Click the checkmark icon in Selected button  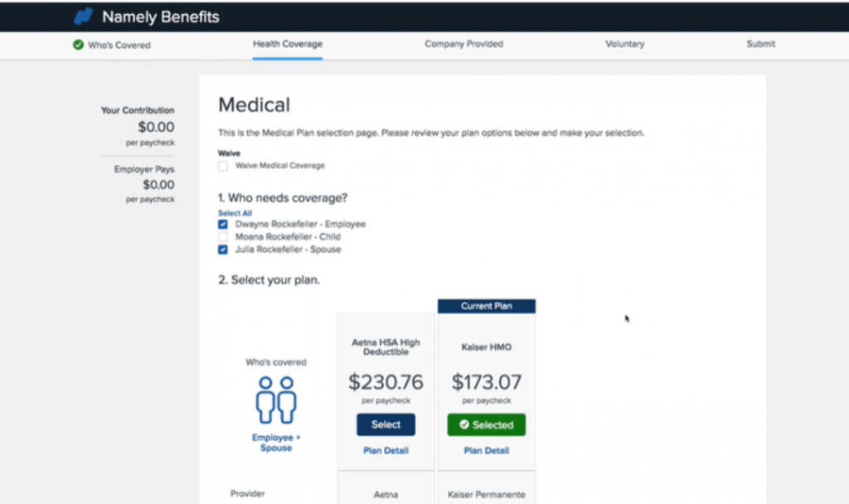464,425
